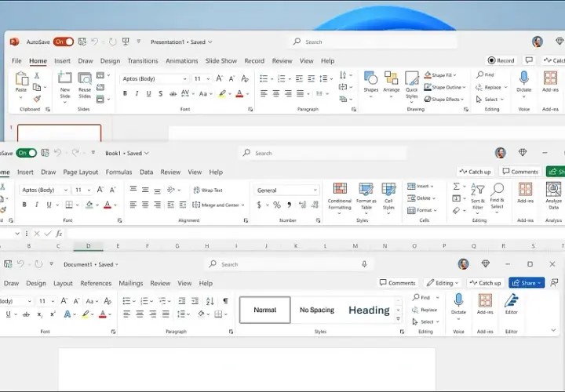Click Search box in Word title bar
The width and height of the screenshot is (565, 392).
[288, 264]
